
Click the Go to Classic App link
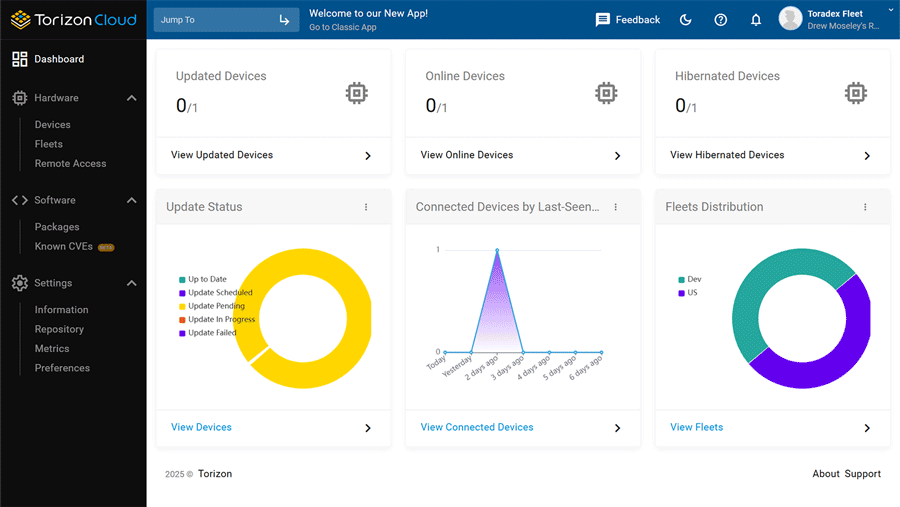click(342, 27)
